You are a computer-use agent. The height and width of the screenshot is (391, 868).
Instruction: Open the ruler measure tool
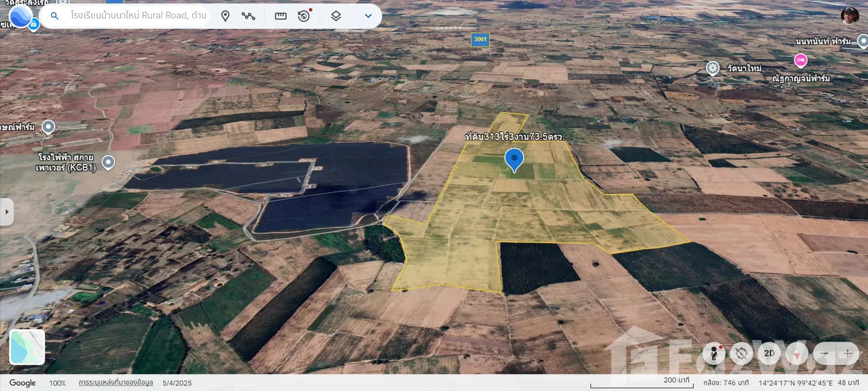[280, 16]
